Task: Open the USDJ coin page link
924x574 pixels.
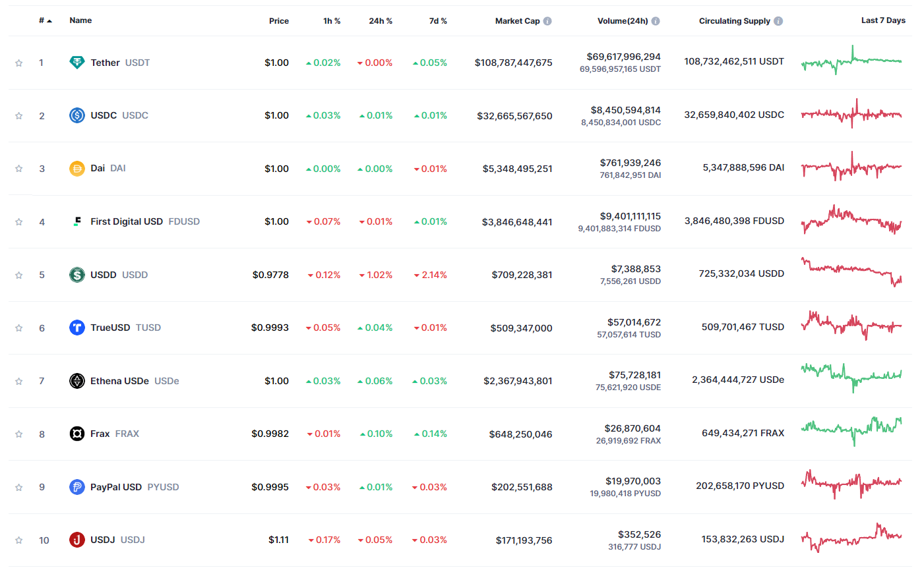Action: (x=117, y=540)
